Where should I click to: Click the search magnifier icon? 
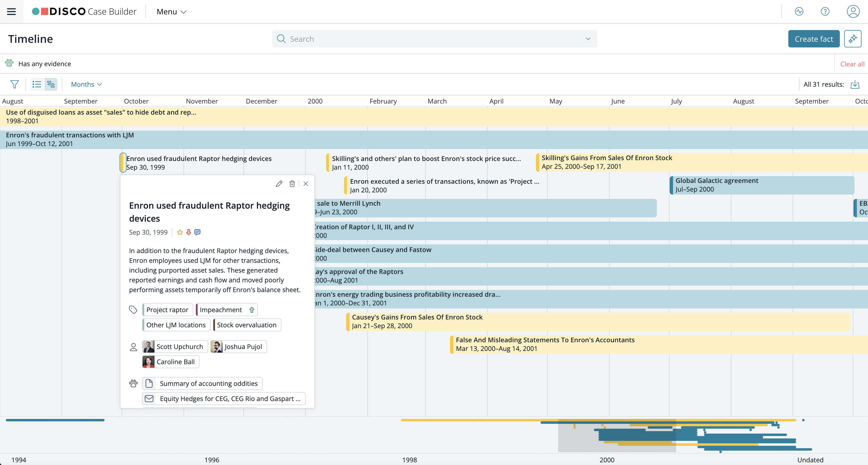click(281, 39)
